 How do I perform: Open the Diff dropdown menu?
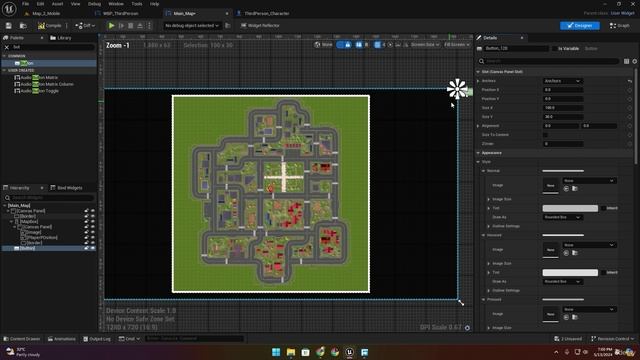[85, 26]
